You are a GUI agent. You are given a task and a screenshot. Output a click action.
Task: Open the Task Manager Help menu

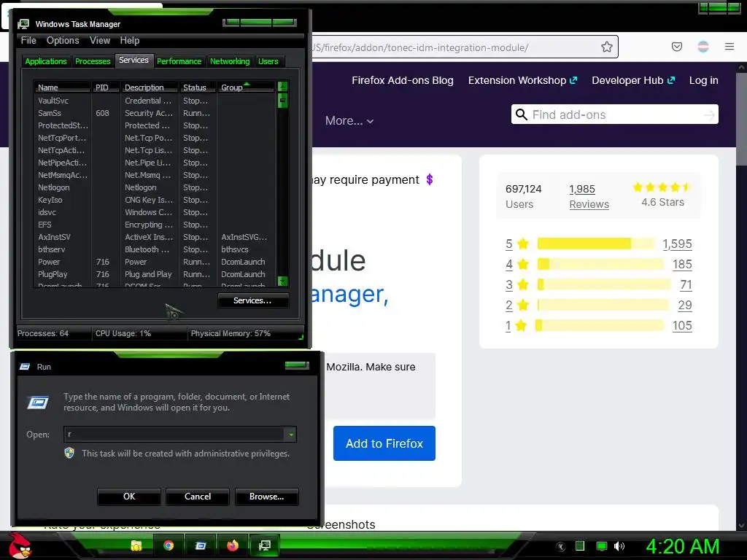[x=130, y=41]
